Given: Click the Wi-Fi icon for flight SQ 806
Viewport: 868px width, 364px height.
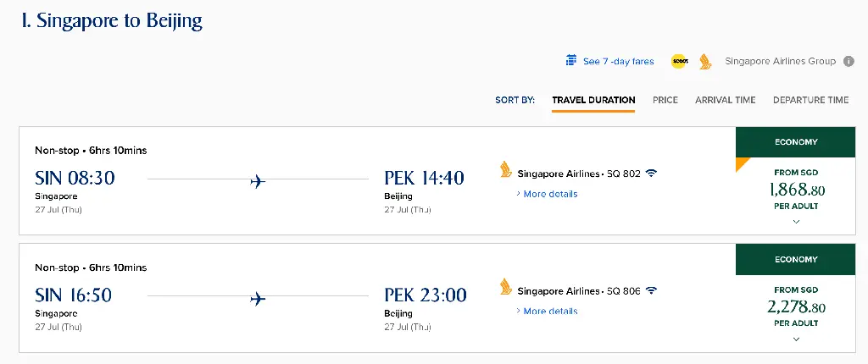Looking at the screenshot, I should click(652, 290).
